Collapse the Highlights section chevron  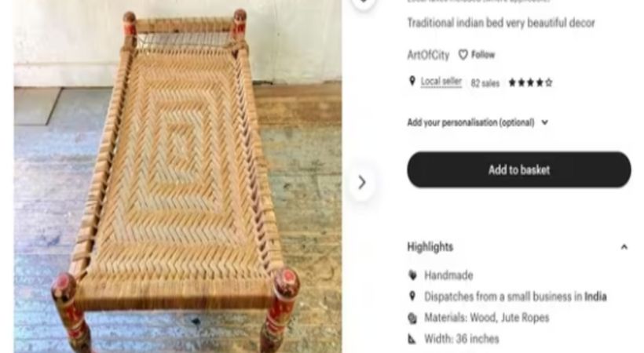tap(624, 247)
